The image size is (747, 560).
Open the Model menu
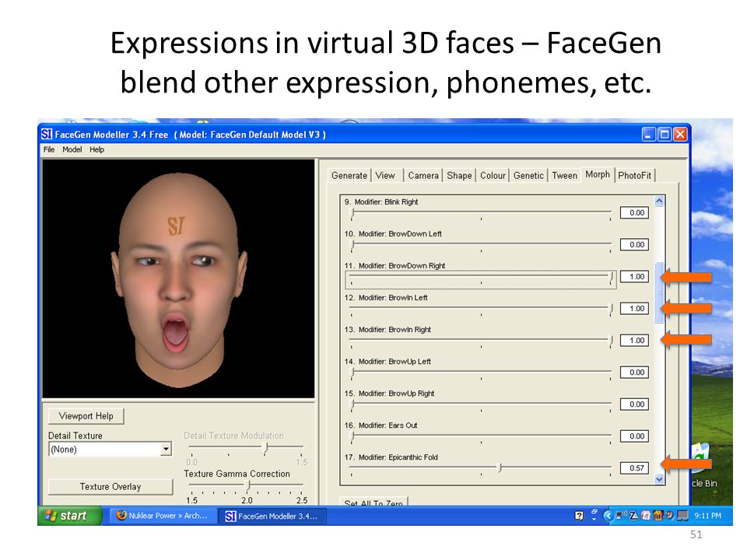click(72, 149)
